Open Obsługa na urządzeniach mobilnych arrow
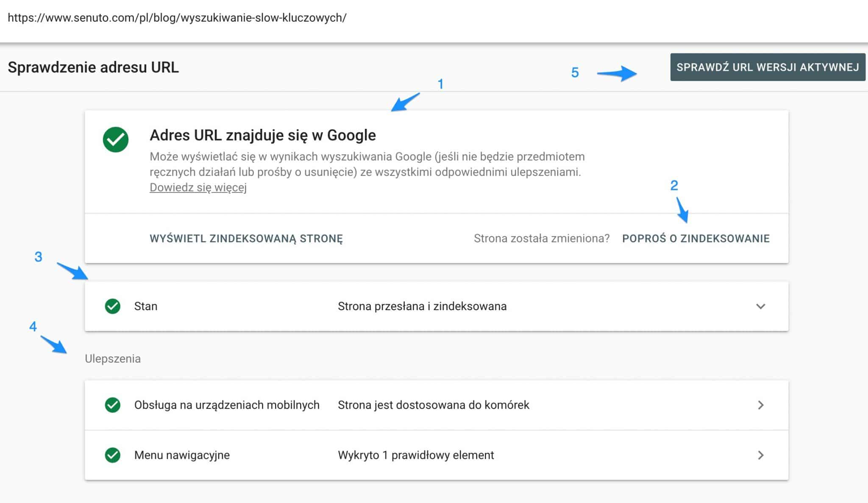 tap(761, 405)
